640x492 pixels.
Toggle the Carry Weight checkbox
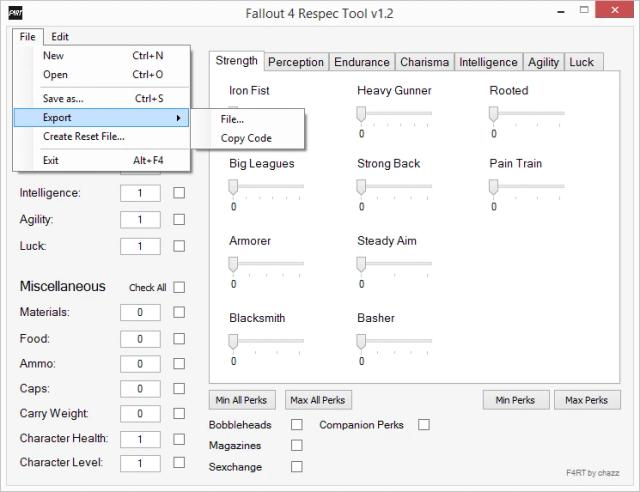pyautogui.click(x=179, y=414)
